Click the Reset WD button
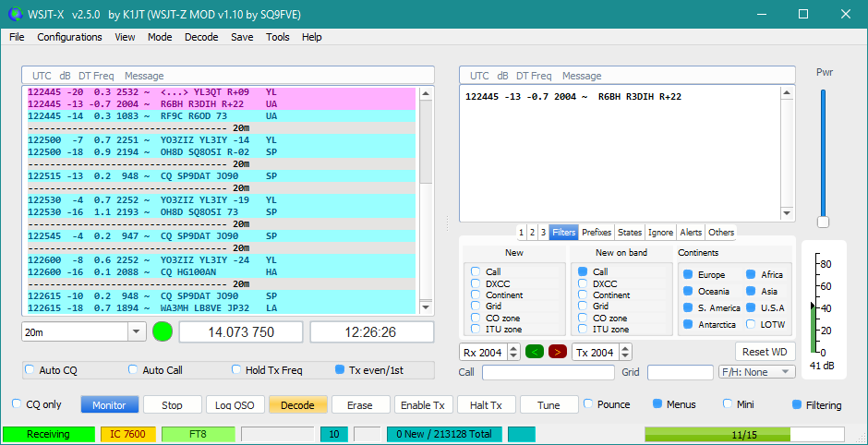This screenshot has height=445, width=868. click(x=766, y=352)
